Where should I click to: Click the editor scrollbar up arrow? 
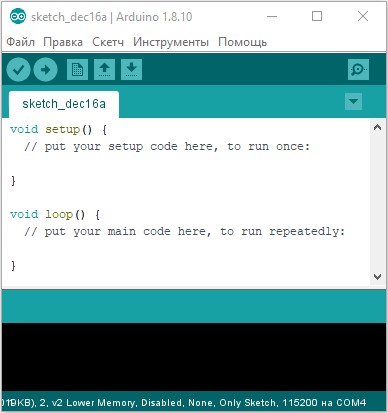pos(377,127)
